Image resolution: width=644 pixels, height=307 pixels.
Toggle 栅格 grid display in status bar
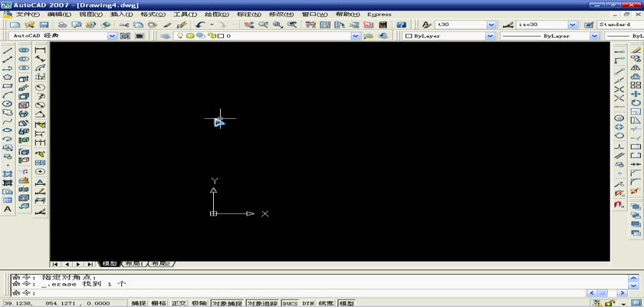coord(159,303)
